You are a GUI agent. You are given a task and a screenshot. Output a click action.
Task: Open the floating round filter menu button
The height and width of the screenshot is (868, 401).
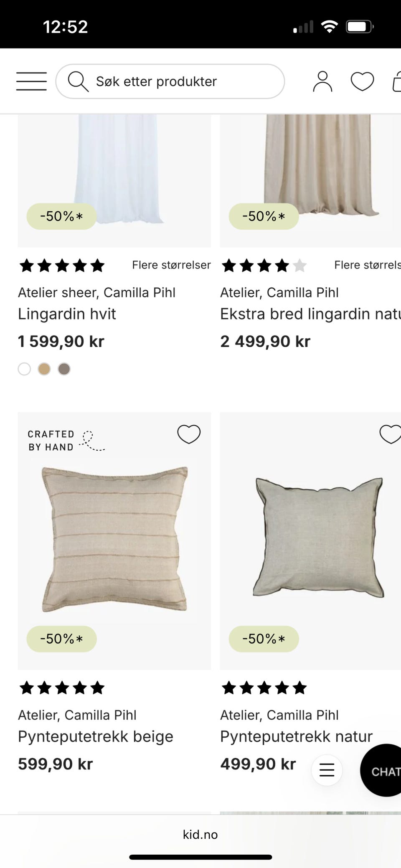pyautogui.click(x=327, y=770)
